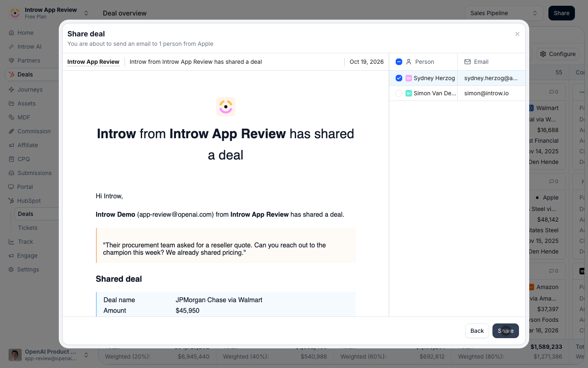
Task: Click the Partners icon in the sidebar
Action: (11, 61)
